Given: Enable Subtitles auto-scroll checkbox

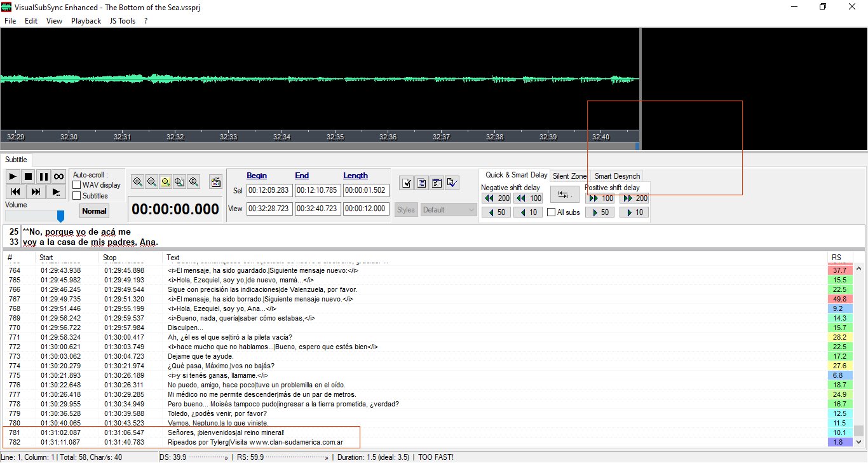Looking at the screenshot, I should pyautogui.click(x=77, y=196).
